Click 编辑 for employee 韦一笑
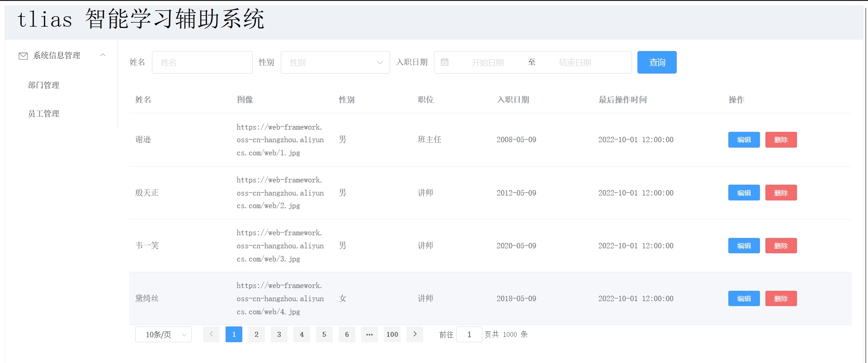Viewport: 868px width, 363px height. (x=744, y=246)
